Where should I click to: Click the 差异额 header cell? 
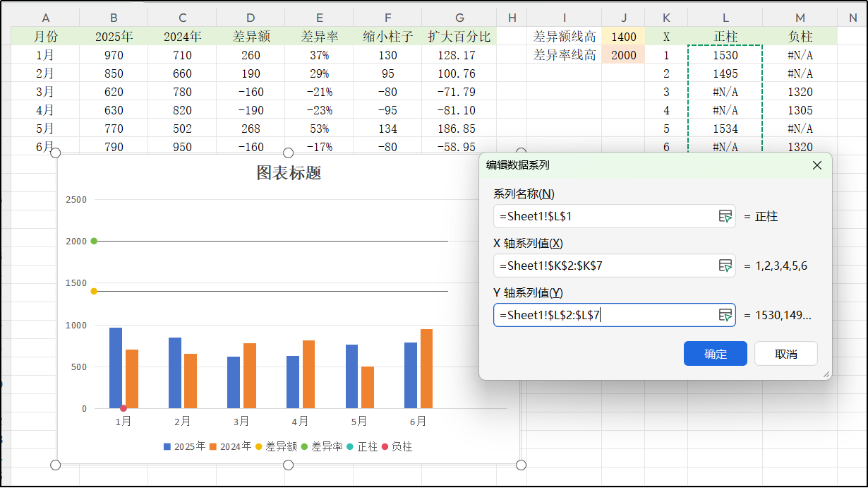[x=251, y=37]
